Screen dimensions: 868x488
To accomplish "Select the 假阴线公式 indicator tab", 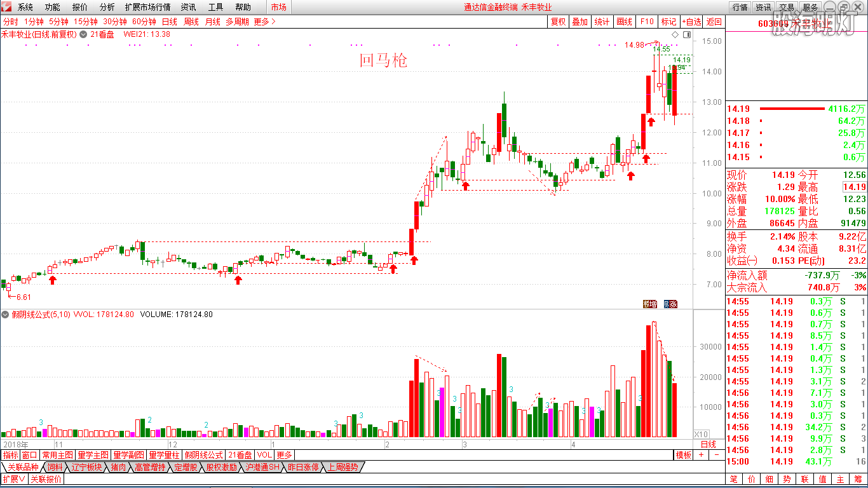I will [x=204, y=455].
